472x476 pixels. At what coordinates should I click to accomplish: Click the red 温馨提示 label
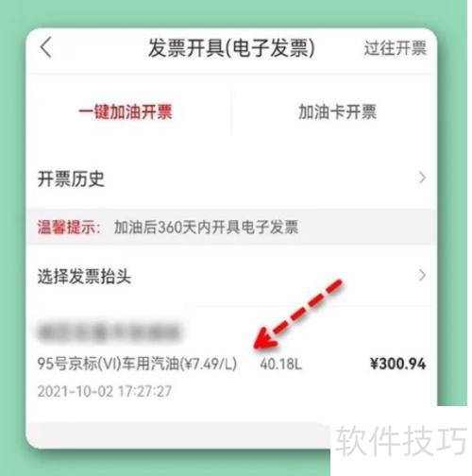(x=69, y=227)
